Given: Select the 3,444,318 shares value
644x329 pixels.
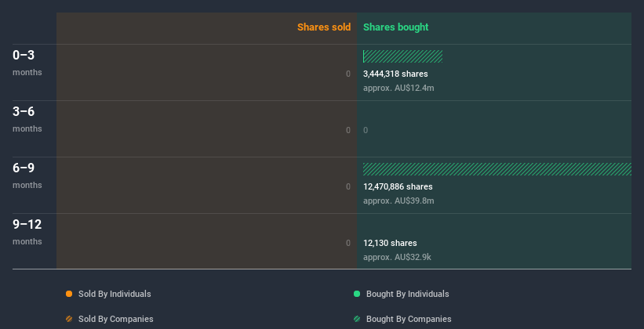Looking at the screenshot, I should coord(395,74).
